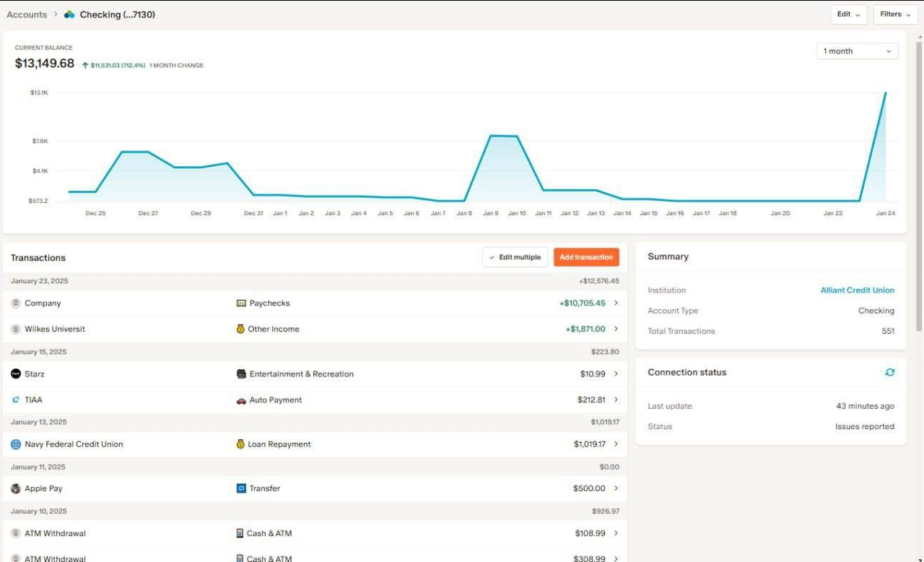Click the Apple Pay merchant icon
Screen dimensions: 924x562
click(x=16, y=488)
